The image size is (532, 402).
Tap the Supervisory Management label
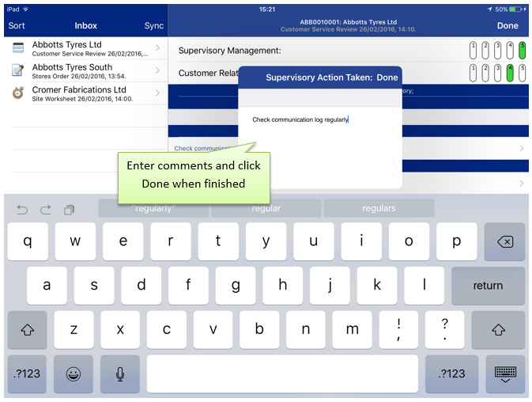[230, 51]
